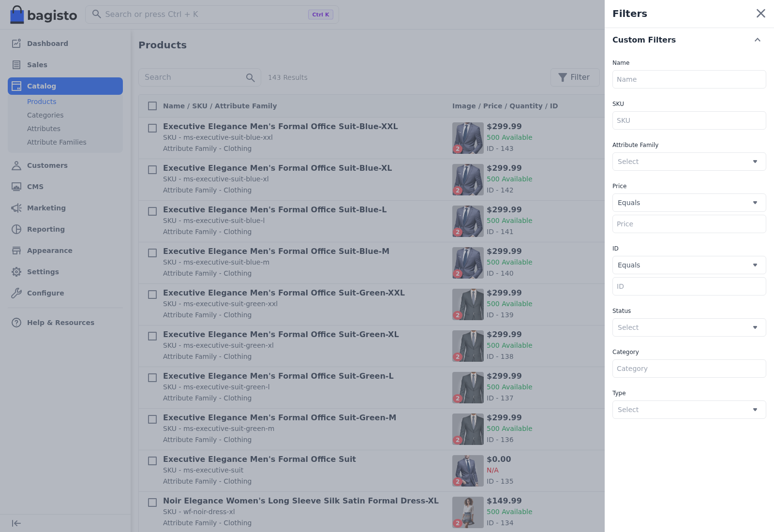
Task: Click the Reporting chart icon
Action: point(16,229)
